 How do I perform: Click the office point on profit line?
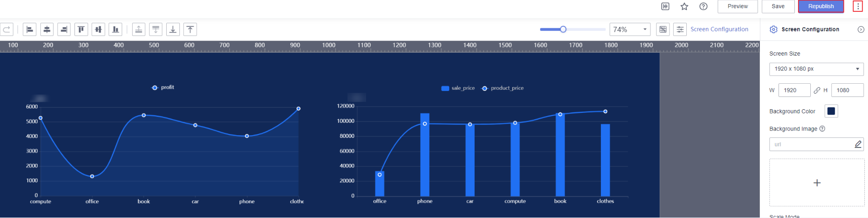point(92,177)
